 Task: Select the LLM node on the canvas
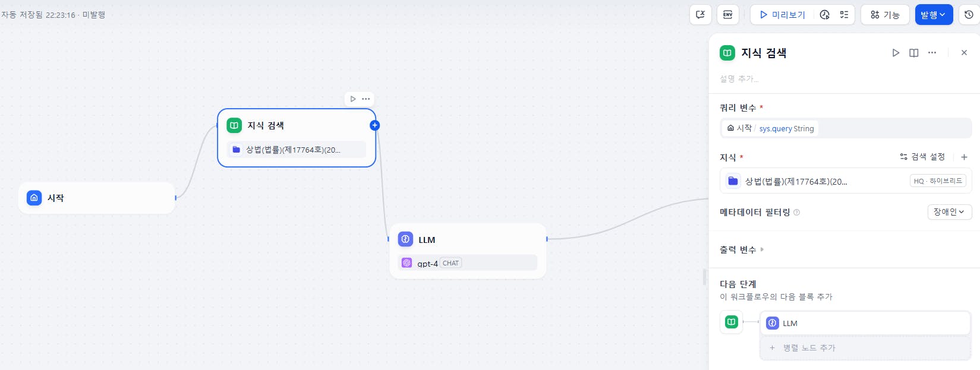tap(468, 251)
